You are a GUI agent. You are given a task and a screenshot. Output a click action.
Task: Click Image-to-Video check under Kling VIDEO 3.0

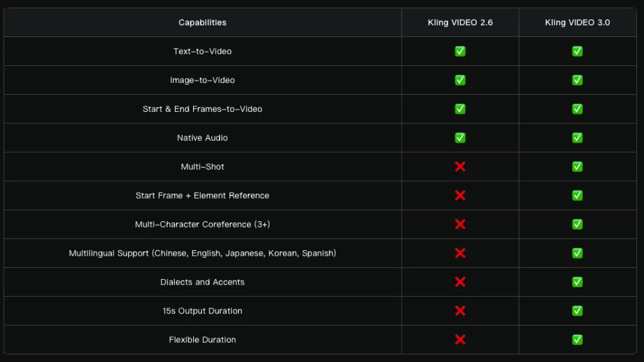pyautogui.click(x=577, y=80)
